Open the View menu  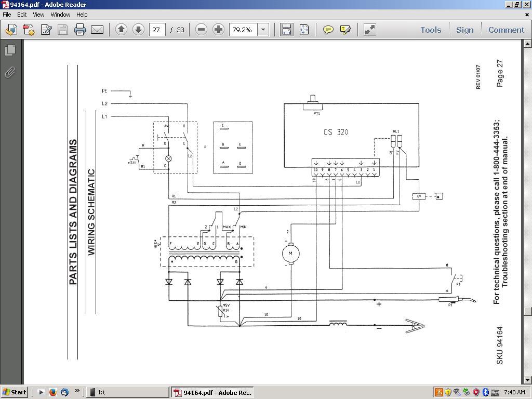click(38, 15)
